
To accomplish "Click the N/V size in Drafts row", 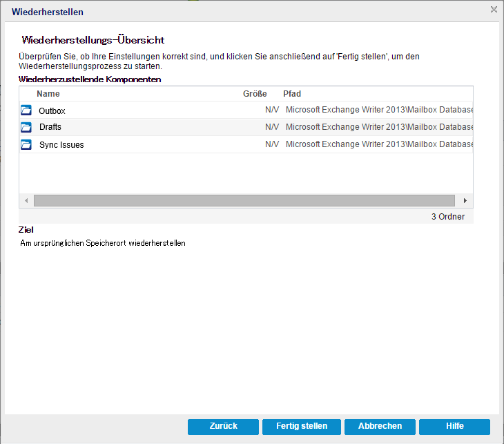I will tap(272, 127).
